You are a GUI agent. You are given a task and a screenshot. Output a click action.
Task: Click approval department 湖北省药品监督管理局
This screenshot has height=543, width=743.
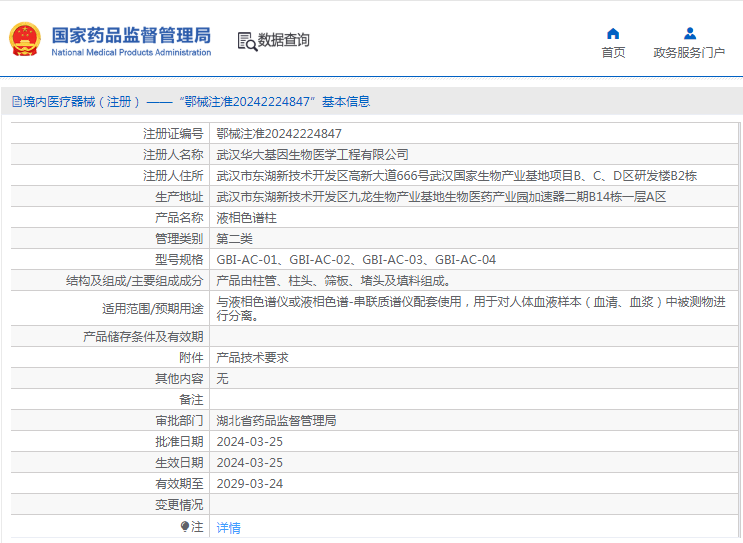pyautogui.click(x=276, y=421)
